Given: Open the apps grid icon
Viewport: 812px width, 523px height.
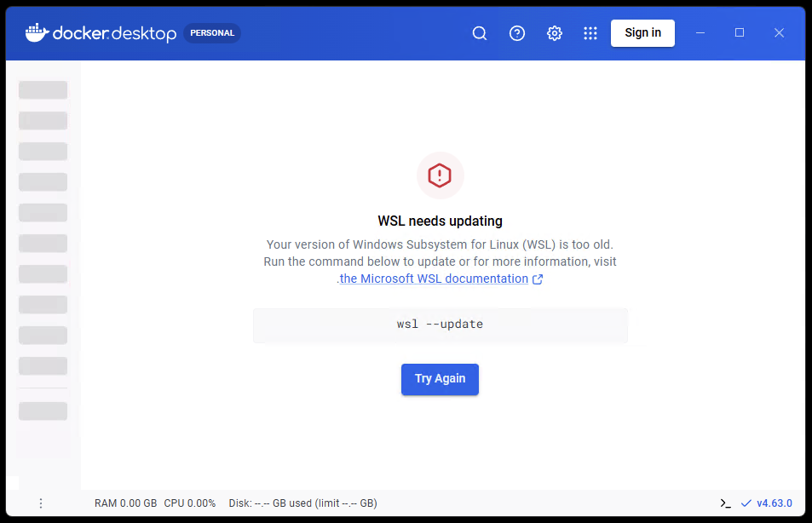Looking at the screenshot, I should click(590, 33).
